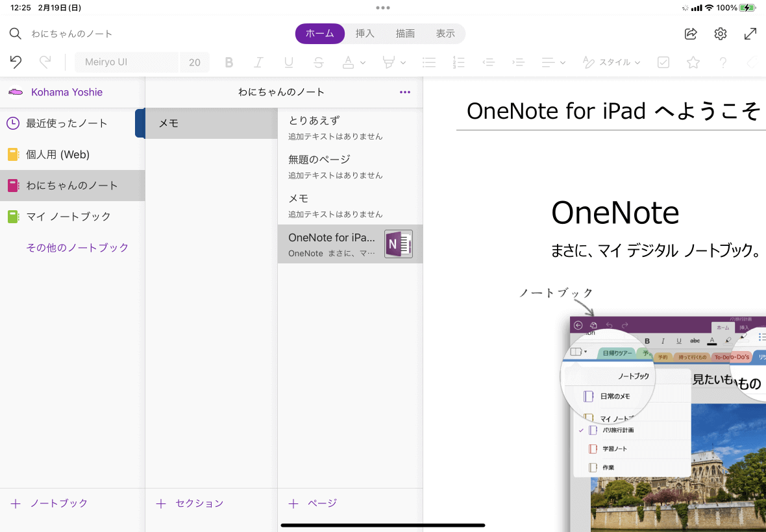Image resolution: width=766 pixels, height=532 pixels.
Task: Tap the yellow 個人用 notebook icon
Action: [13, 154]
